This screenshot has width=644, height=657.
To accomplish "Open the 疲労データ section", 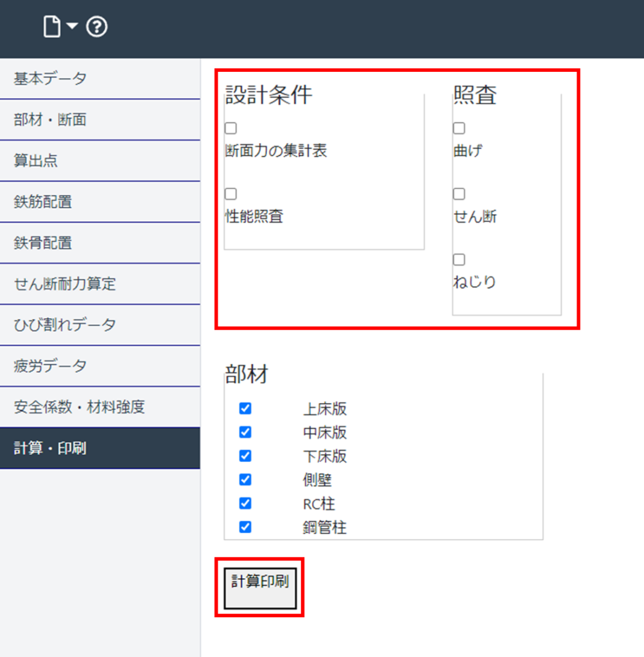I will pyautogui.click(x=100, y=366).
